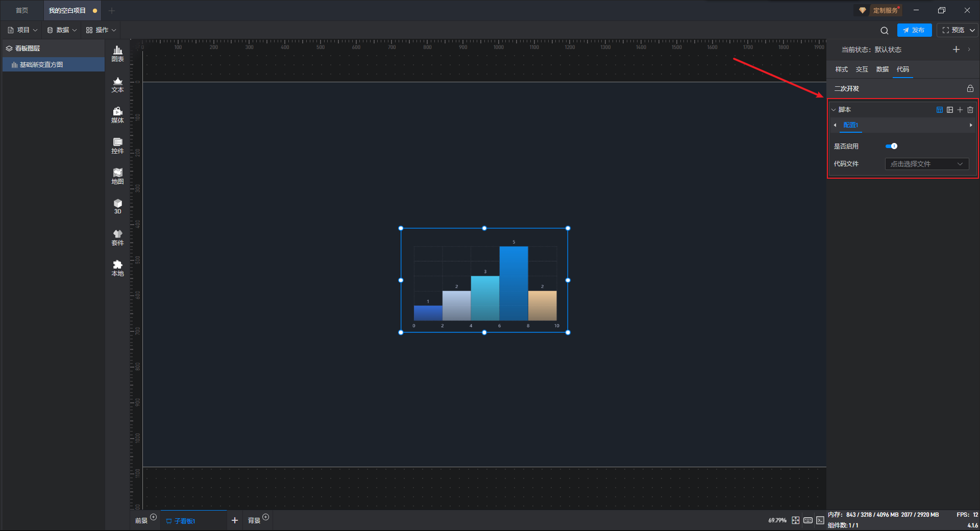Open the 操作 dropdown menu
The width and height of the screenshot is (980, 531).
(x=101, y=30)
